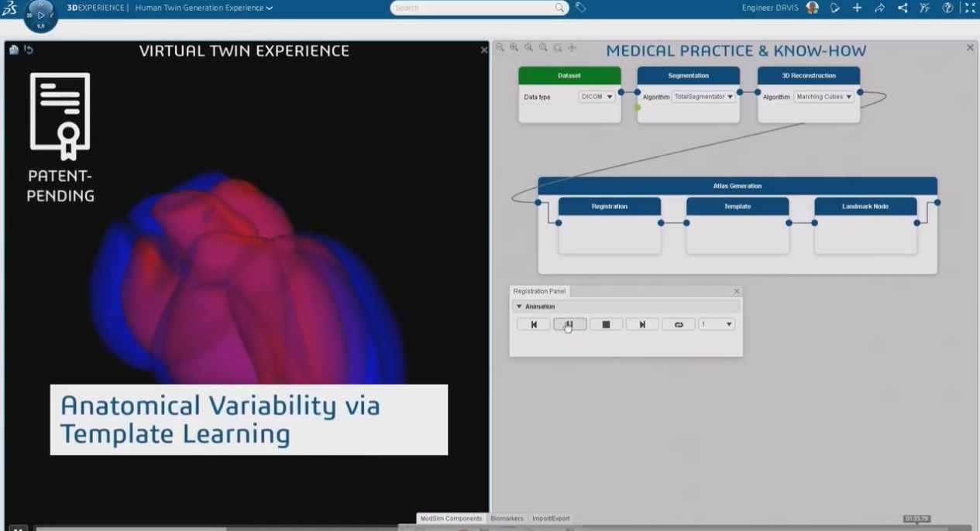The height and width of the screenshot is (531, 980).
Task: Click the plus icon in the top bar
Action: click(857, 8)
